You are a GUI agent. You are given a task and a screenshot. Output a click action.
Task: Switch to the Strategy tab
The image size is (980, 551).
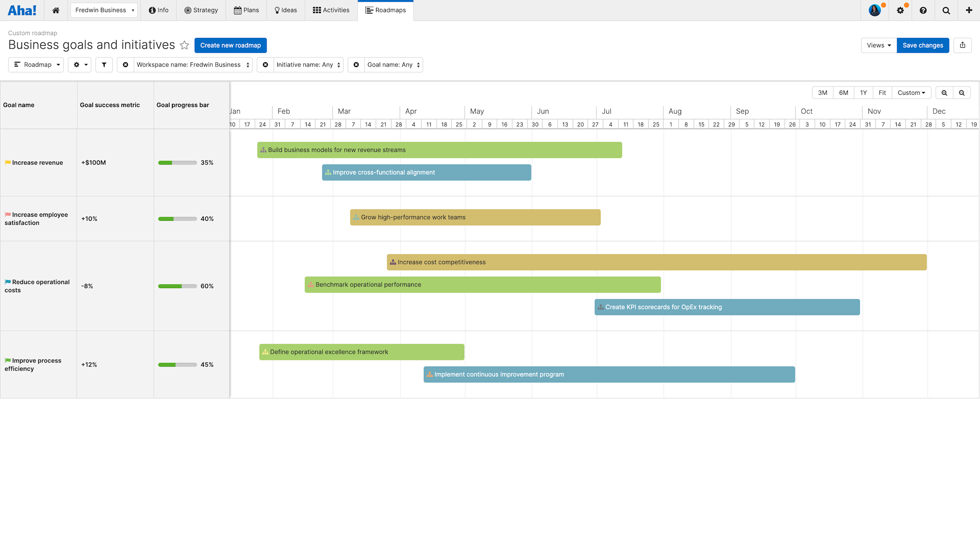[201, 10]
